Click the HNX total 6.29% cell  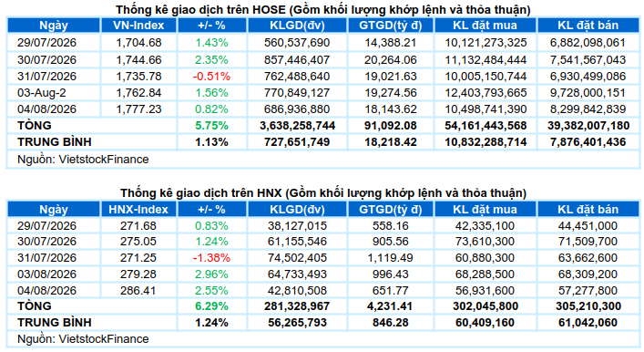coord(211,305)
